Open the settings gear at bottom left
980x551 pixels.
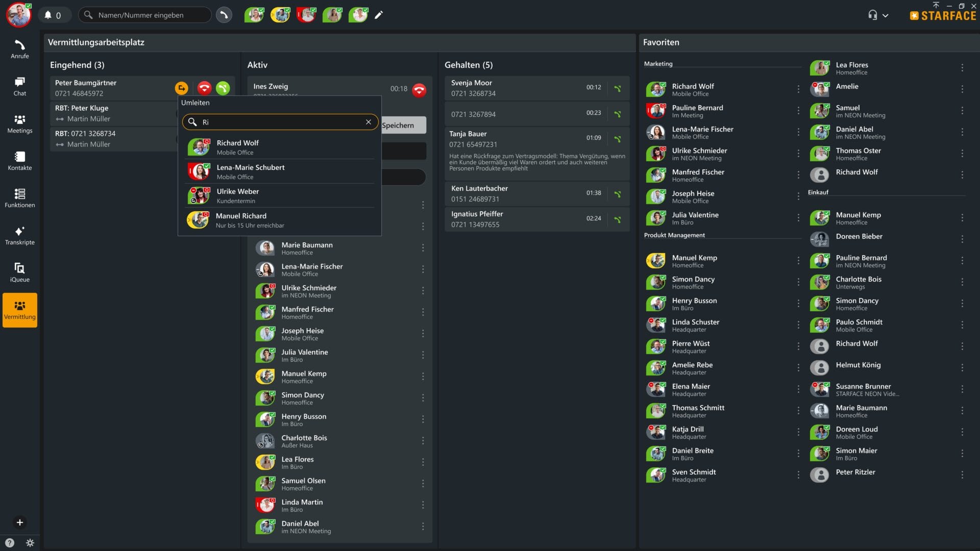[30, 543]
